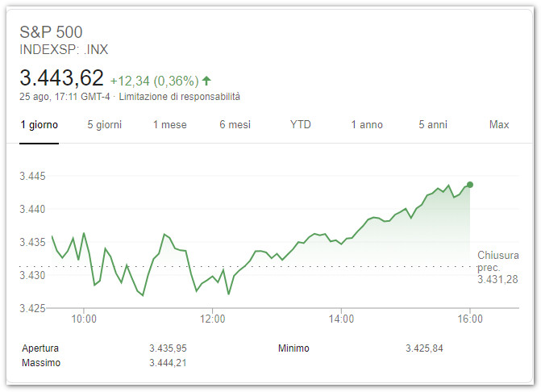Click the 3.430 y-axis label
541x392 pixels.
(32, 275)
